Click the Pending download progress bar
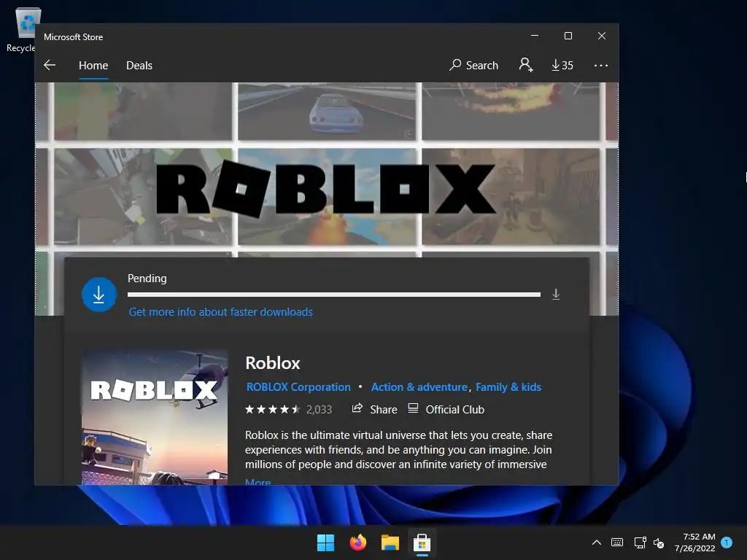The height and width of the screenshot is (560, 747). 334,295
